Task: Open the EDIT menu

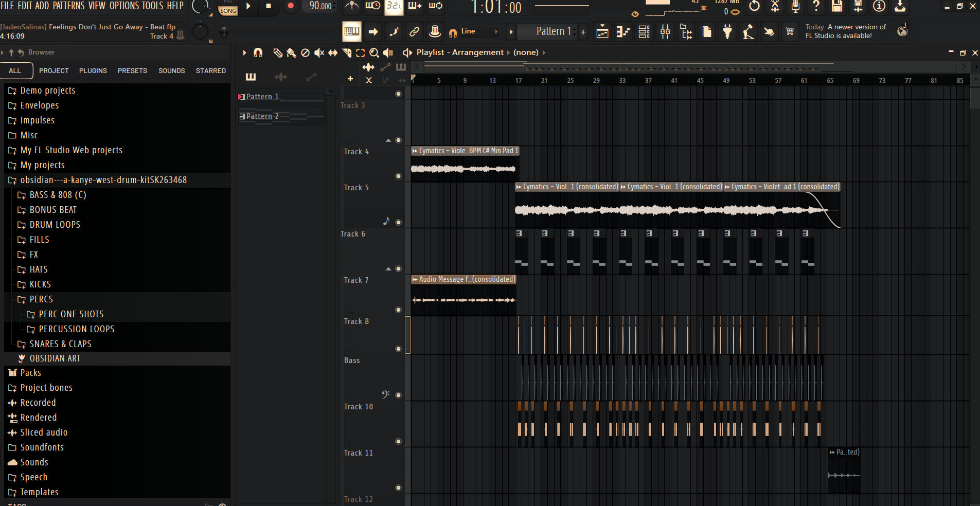Action: [25, 6]
